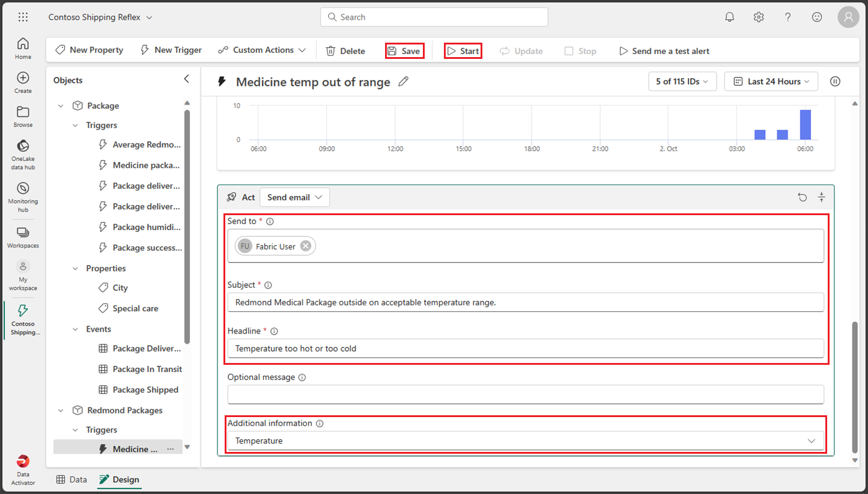Select Average Redmo... trigger
Image resolution: width=868 pixels, height=494 pixels.
(x=140, y=145)
